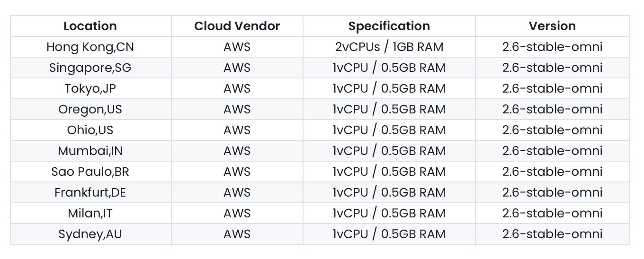
Task: Select the Oregon,US location cell
Action: (90, 109)
